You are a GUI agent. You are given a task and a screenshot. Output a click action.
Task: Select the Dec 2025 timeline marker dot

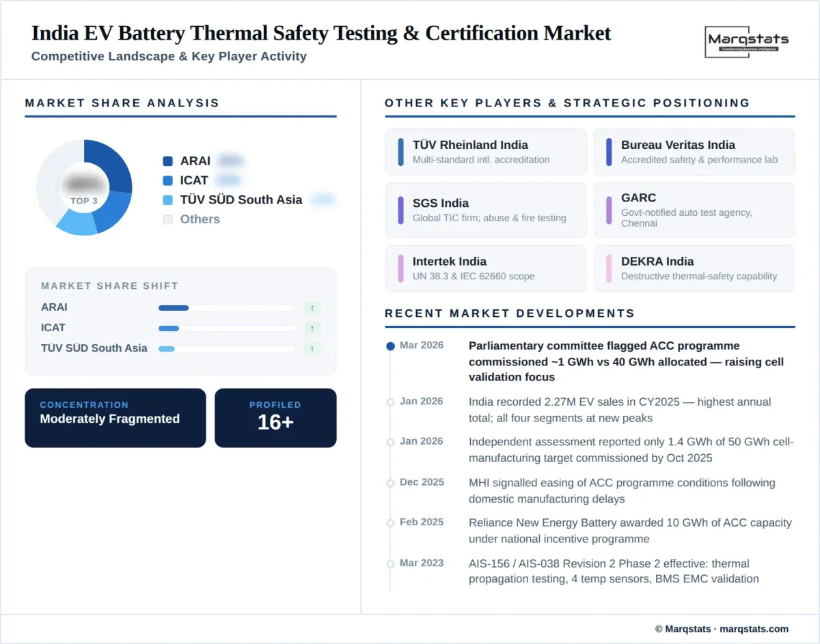click(390, 483)
